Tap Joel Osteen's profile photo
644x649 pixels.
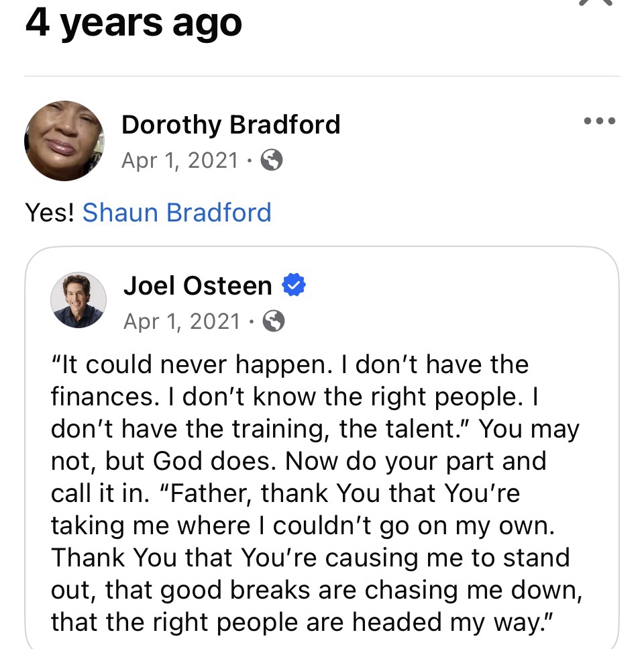click(x=78, y=300)
